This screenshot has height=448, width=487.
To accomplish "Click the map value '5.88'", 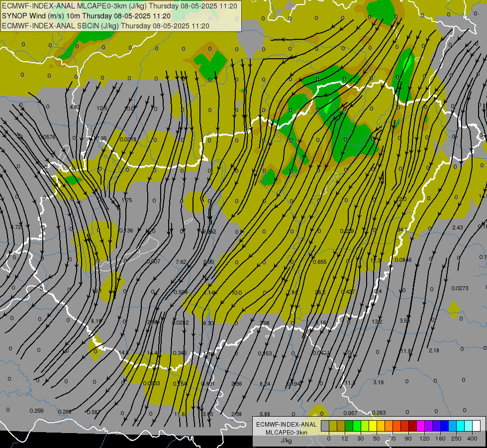I will click(265, 414).
